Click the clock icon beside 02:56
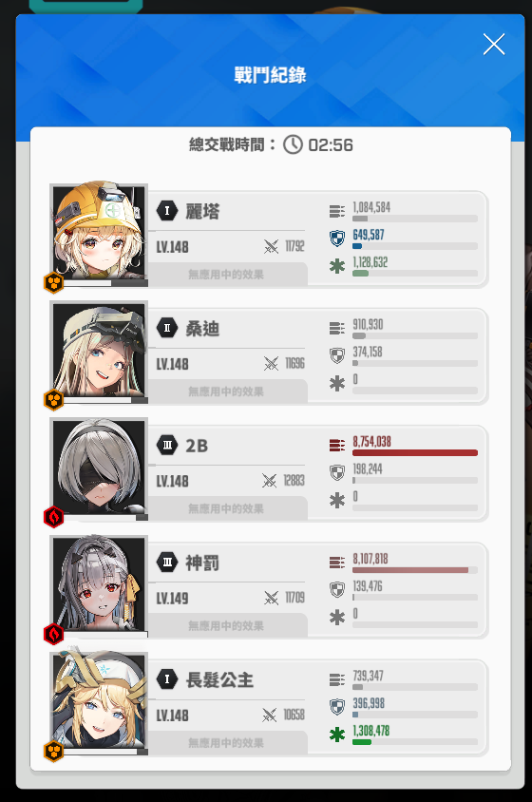This screenshot has width=532, height=802. pyautogui.click(x=294, y=144)
